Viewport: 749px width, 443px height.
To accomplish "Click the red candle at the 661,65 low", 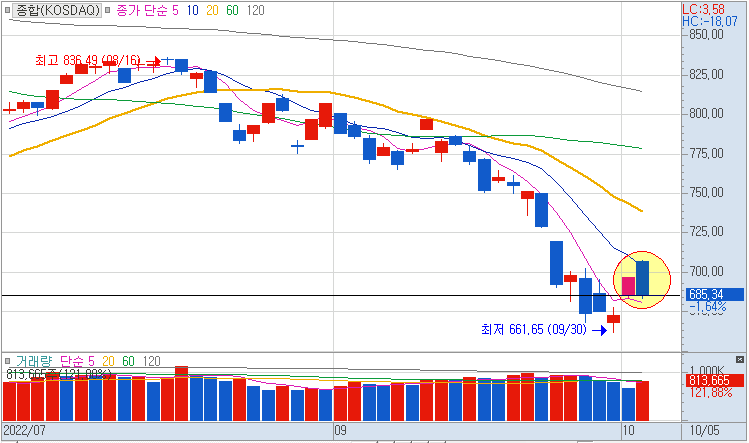I will pyautogui.click(x=613, y=319).
